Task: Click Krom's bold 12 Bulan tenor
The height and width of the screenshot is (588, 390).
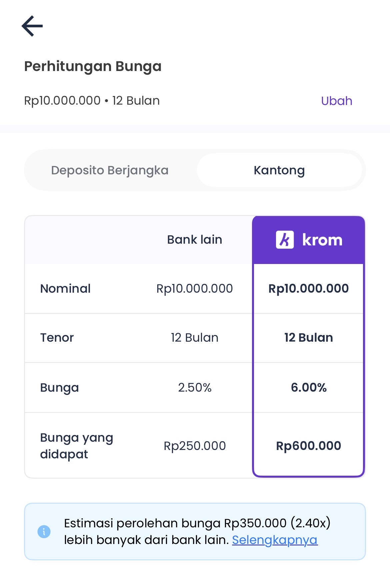Action: 309,338
